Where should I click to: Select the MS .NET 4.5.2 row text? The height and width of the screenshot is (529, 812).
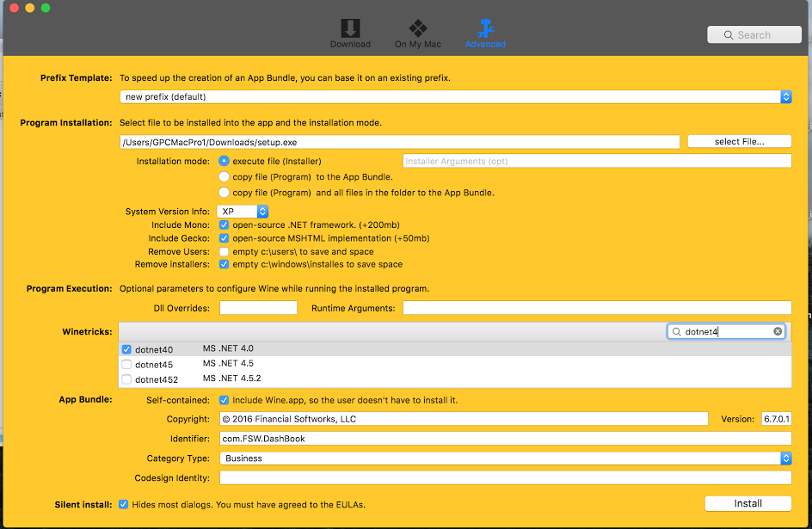click(x=231, y=378)
